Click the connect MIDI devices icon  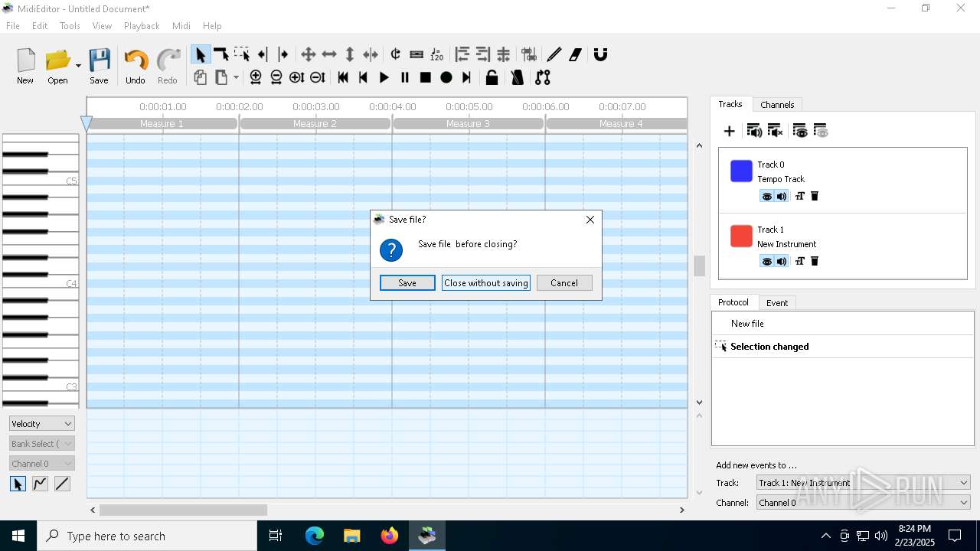coord(543,77)
